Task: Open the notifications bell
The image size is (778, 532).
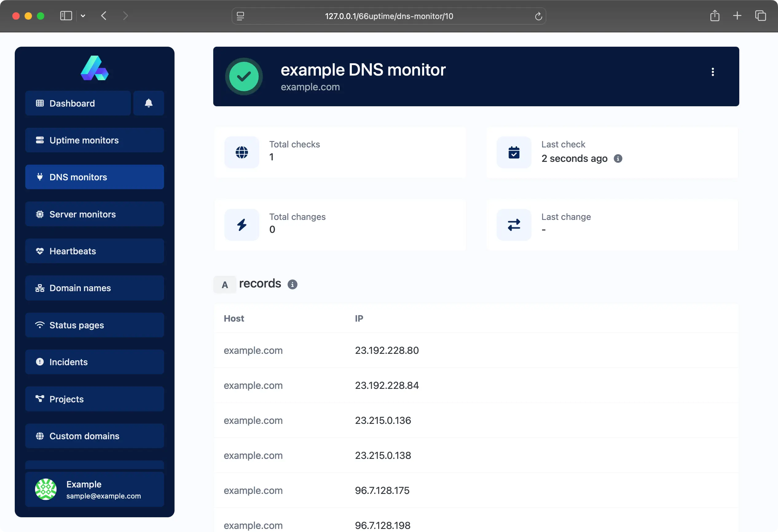Action: pyautogui.click(x=149, y=103)
